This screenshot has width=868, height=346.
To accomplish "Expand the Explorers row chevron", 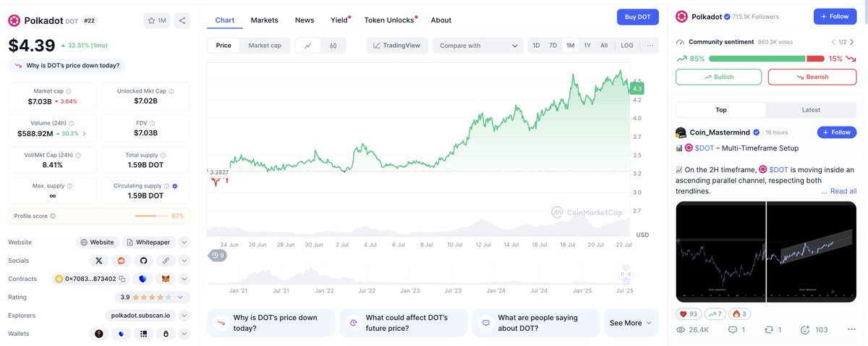I will [184, 316].
